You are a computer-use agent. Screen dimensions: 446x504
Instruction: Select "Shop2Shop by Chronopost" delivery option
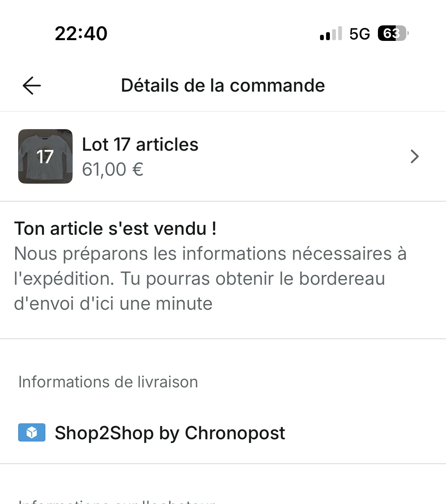pos(170,432)
